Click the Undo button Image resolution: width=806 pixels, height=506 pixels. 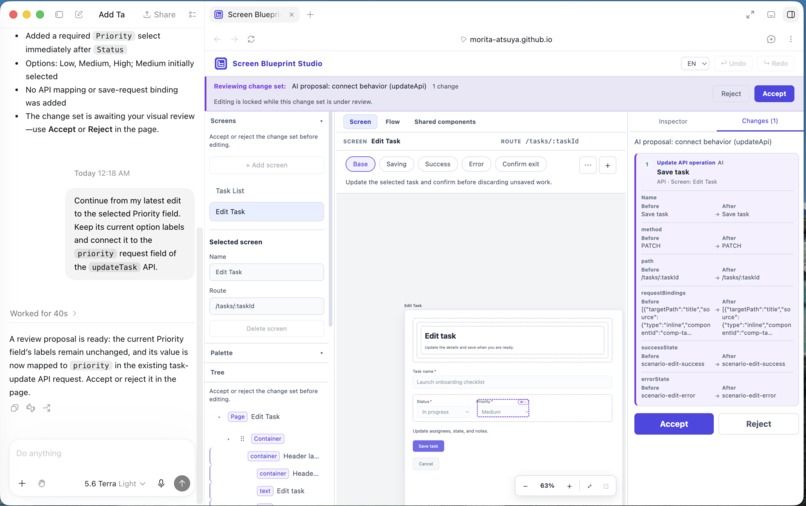pyautogui.click(x=733, y=63)
